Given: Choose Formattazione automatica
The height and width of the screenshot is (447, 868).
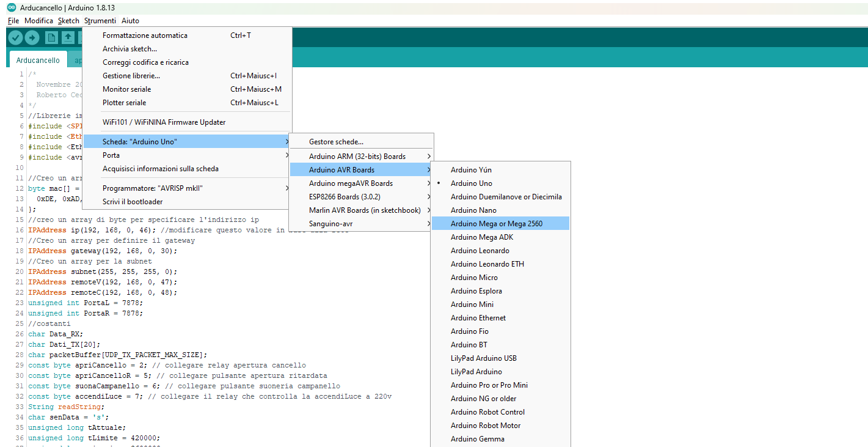Looking at the screenshot, I should click(x=187, y=35).
